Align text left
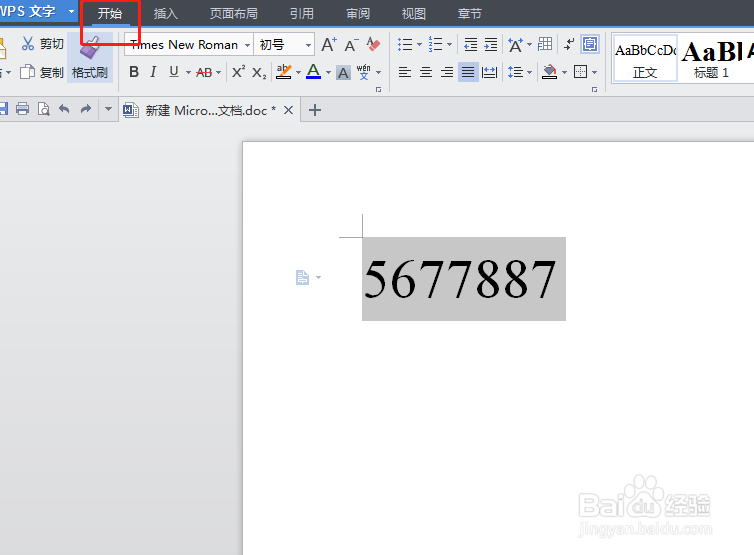The width and height of the screenshot is (754, 555). [x=405, y=73]
